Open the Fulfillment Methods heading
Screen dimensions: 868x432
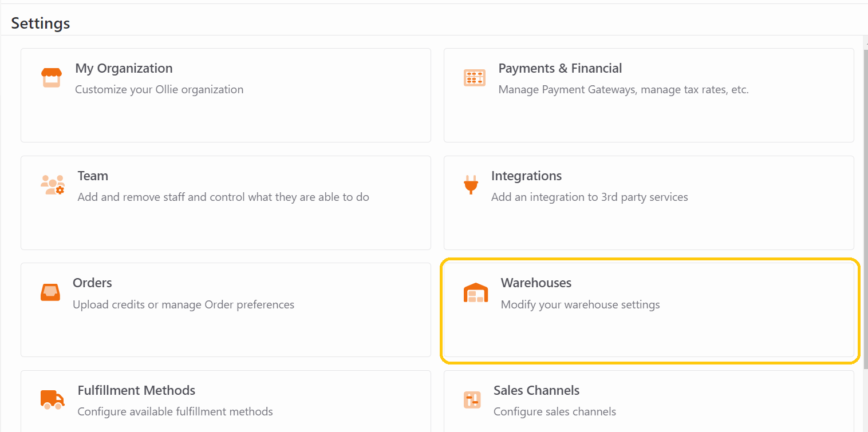coord(136,390)
